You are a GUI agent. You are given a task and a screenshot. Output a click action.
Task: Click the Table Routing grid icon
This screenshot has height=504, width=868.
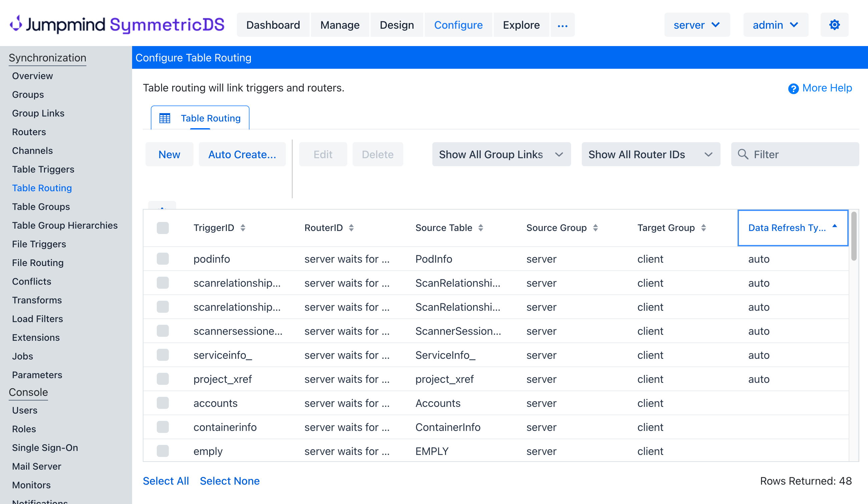click(165, 118)
